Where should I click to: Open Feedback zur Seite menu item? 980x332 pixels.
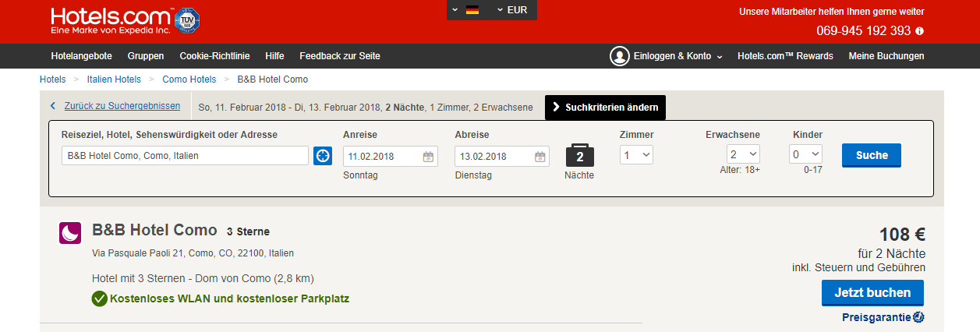[340, 56]
